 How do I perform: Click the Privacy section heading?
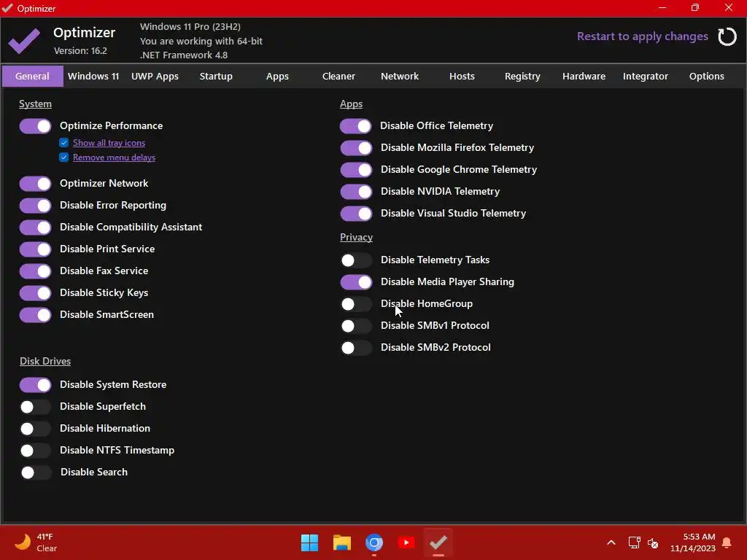pyautogui.click(x=356, y=237)
